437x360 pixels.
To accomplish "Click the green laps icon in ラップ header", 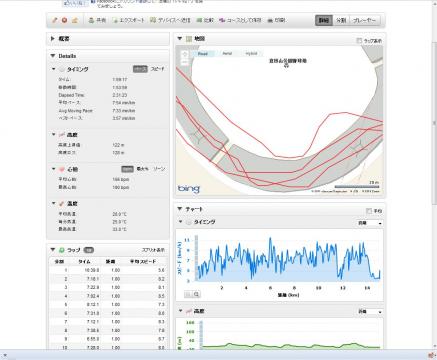I will tap(62, 250).
